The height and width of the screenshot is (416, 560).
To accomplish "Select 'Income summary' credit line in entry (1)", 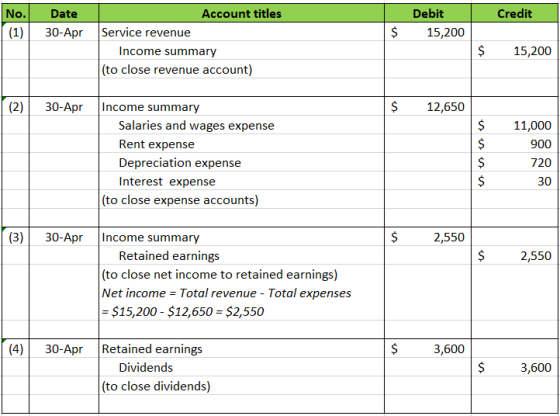I will pos(241,51).
